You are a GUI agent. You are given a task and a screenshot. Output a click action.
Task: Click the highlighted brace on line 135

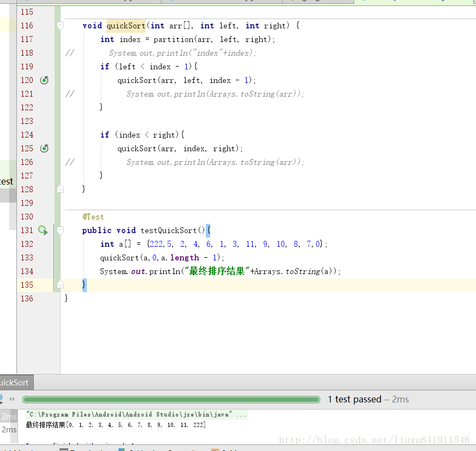pos(85,285)
